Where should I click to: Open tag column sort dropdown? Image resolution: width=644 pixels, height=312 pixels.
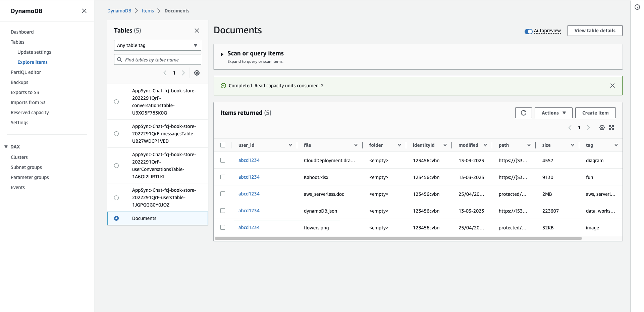(x=616, y=145)
